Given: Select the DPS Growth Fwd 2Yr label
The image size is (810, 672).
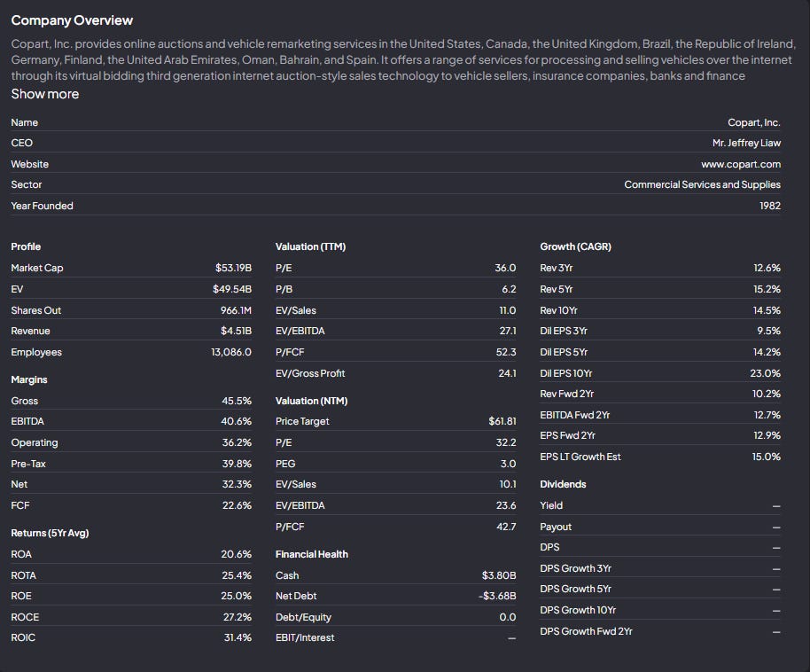Looking at the screenshot, I should [586, 631].
